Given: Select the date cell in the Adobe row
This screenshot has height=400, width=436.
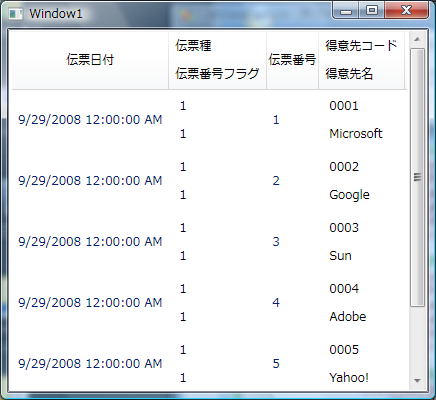Looking at the screenshot, I should pyautogui.click(x=90, y=303).
